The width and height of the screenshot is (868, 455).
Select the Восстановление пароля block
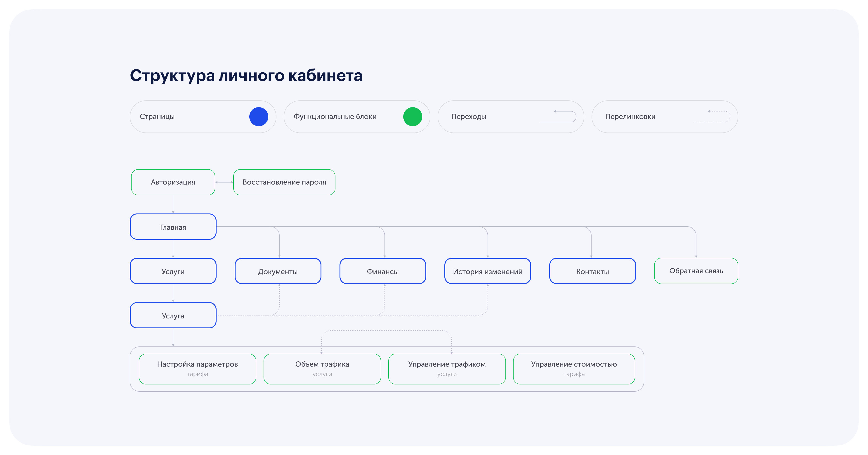284,182
